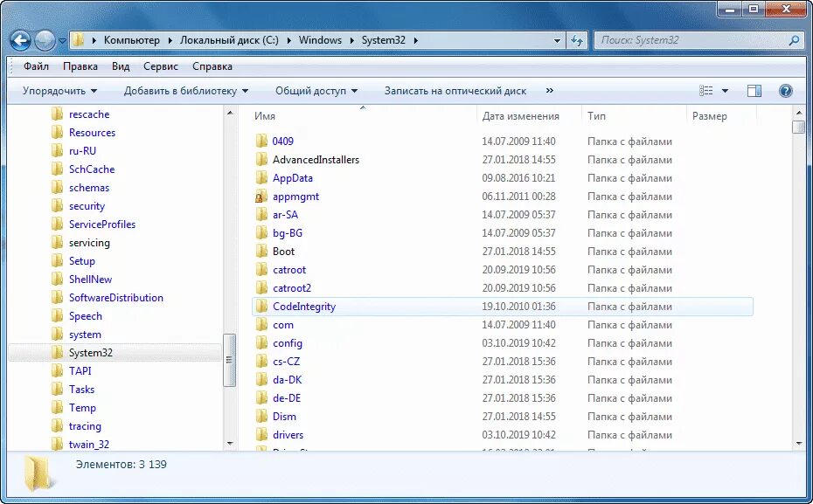Select the locked appmgmt folder icon
This screenshot has height=504, width=813.
click(x=262, y=197)
